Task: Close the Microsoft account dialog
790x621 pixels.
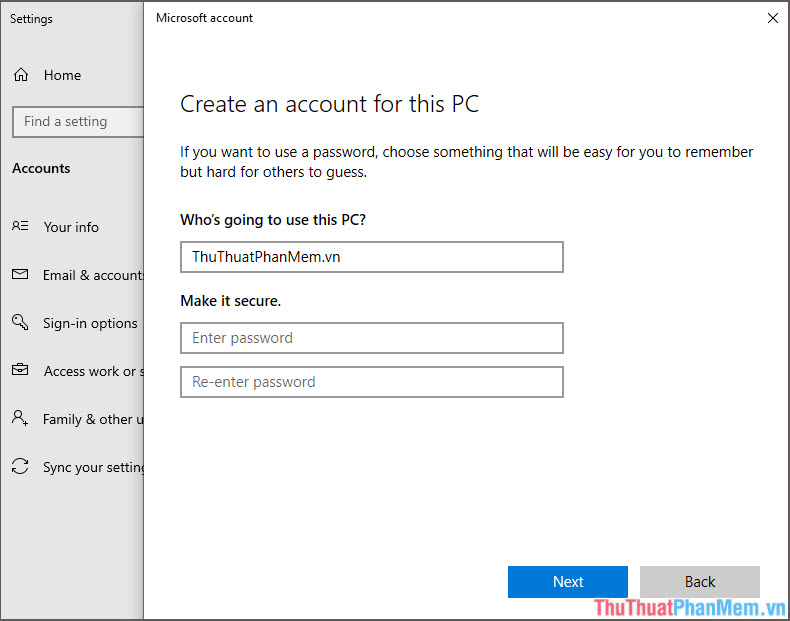Action: [x=772, y=18]
